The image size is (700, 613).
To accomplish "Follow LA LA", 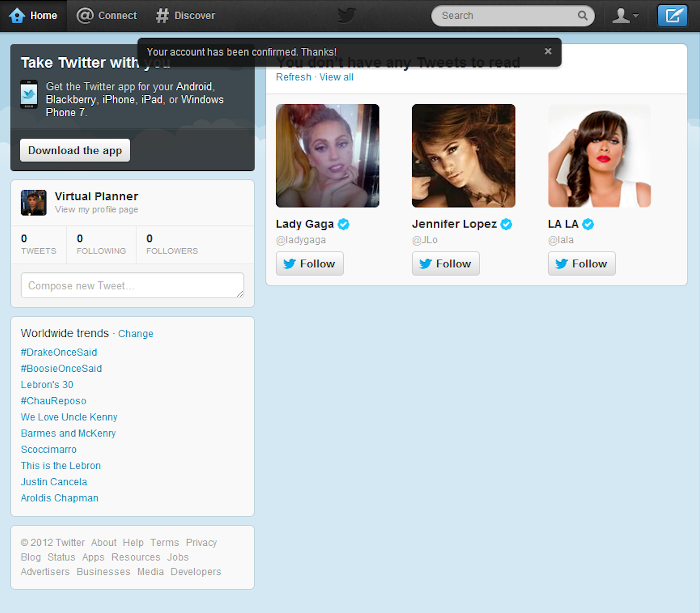I will 582,263.
